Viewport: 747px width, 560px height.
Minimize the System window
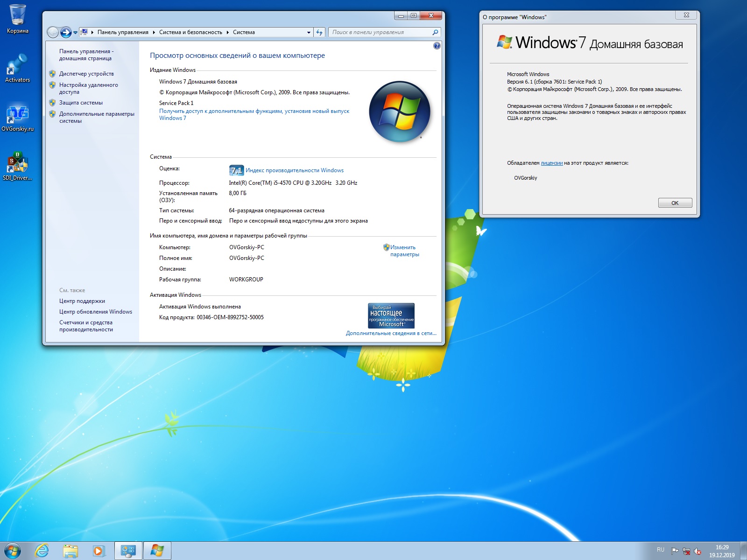(401, 15)
